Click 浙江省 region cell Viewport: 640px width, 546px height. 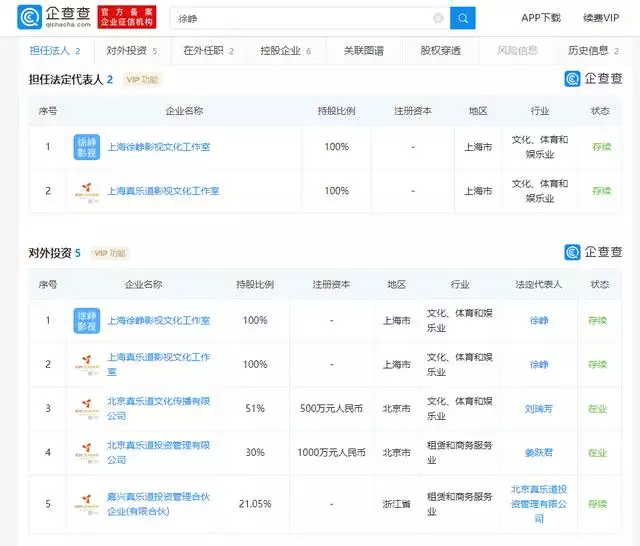396,504
